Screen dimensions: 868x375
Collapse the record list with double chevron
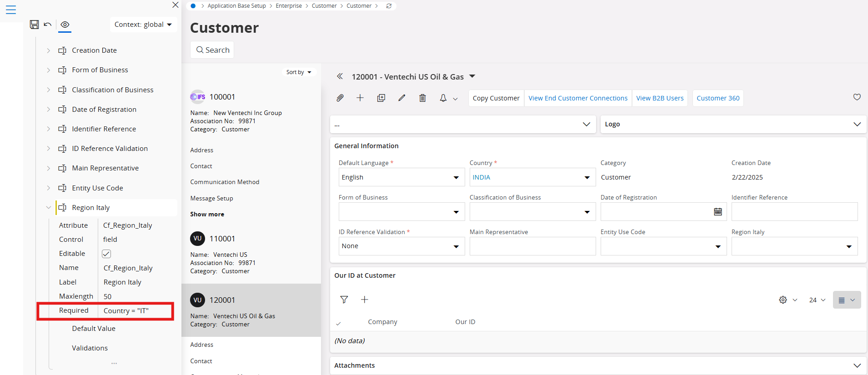[340, 76]
